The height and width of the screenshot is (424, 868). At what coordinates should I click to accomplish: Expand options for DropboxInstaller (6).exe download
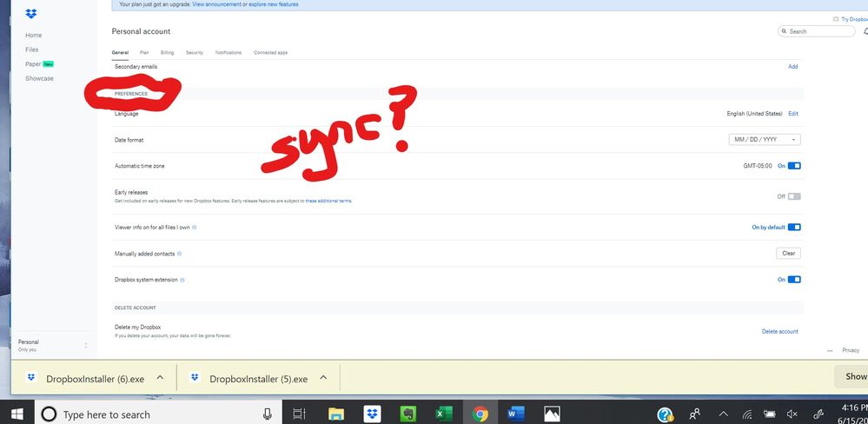160,378
